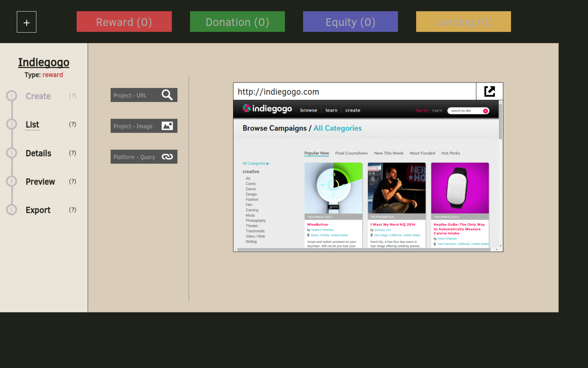Go to the Preview step

pos(40,182)
